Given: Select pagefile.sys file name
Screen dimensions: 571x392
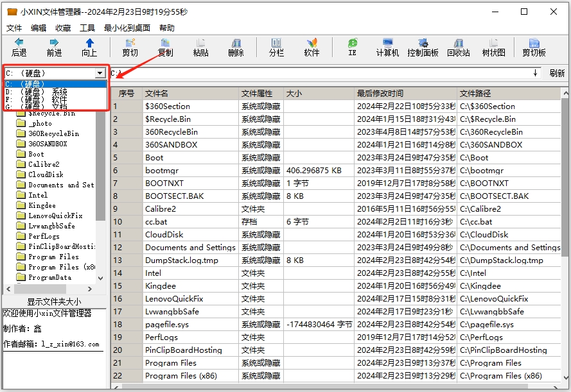Looking at the screenshot, I should click(x=167, y=325).
